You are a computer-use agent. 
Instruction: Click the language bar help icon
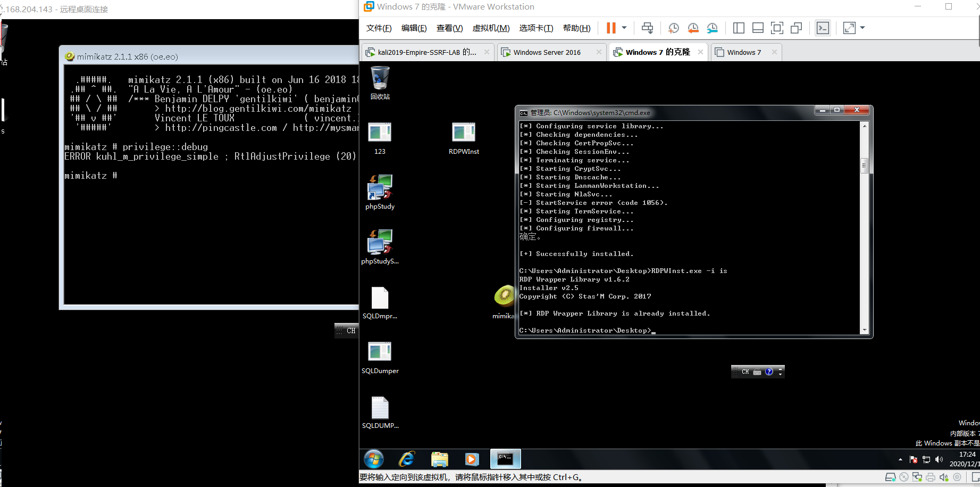(769, 372)
